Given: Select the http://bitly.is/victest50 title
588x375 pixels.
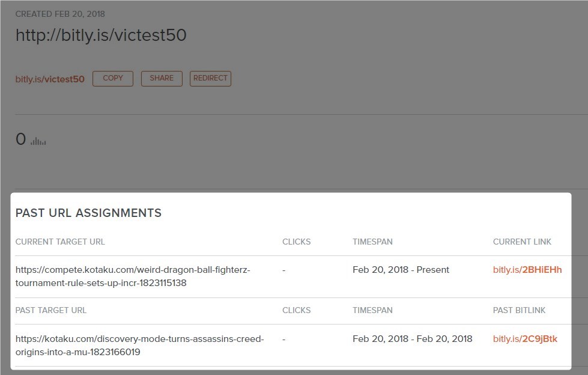Looking at the screenshot, I should 101,35.
